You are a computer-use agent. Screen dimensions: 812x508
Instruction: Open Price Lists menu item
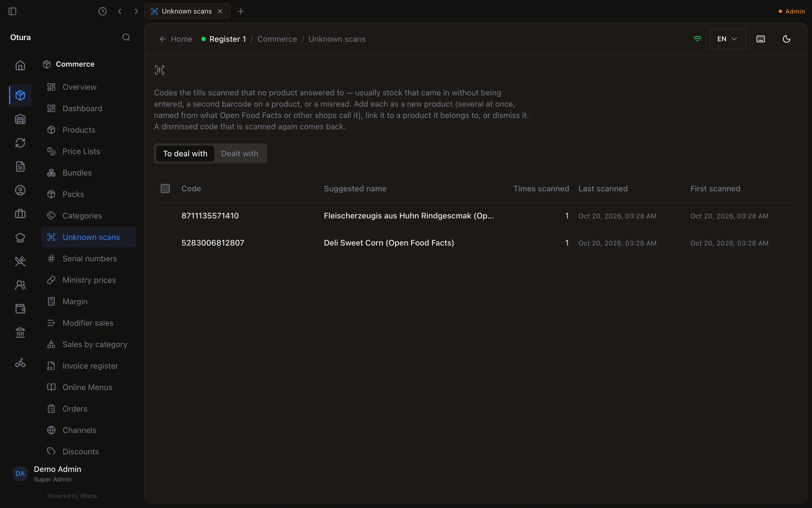89,152
